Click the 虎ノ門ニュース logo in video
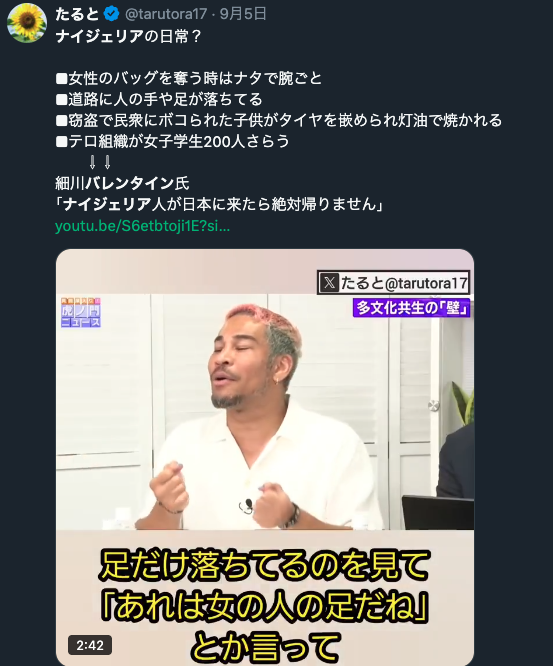 click(81, 312)
